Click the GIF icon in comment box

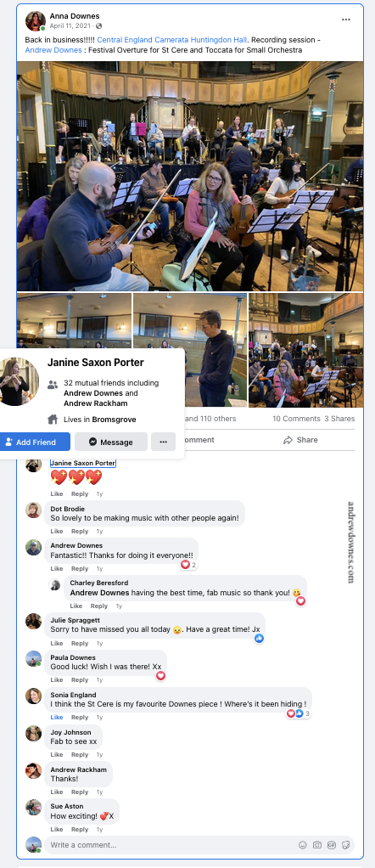point(331,845)
